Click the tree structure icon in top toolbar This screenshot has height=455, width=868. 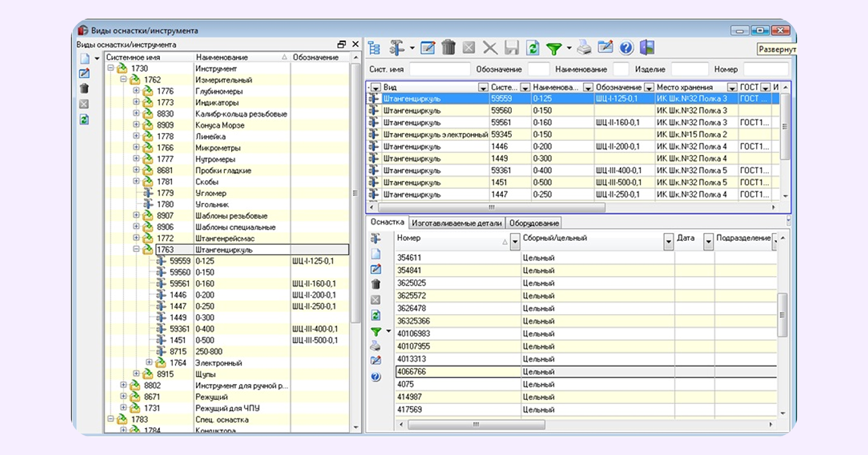(x=374, y=48)
